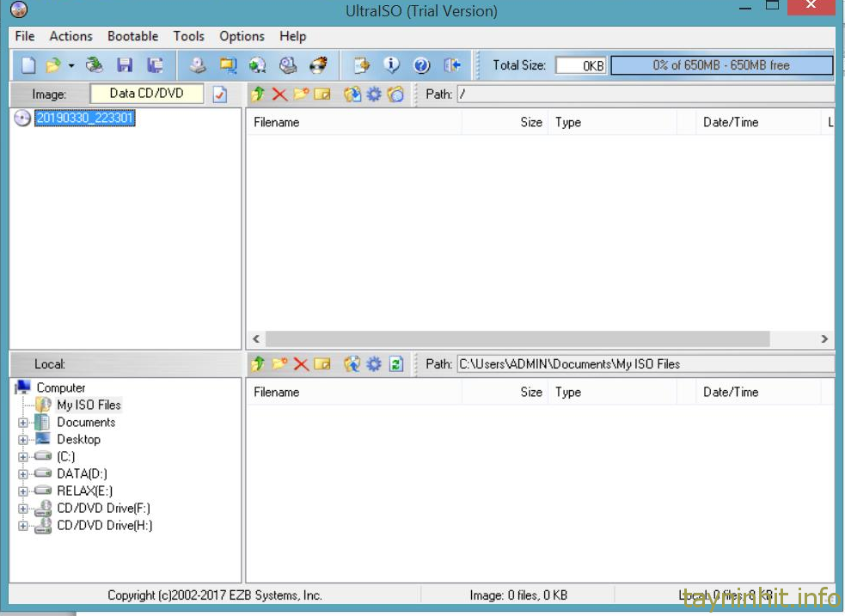Image resolution: width=845 pixels, height=616 pixels.
Task: Click the green refresh icon in Local toolbar
Action: (395, 364)
